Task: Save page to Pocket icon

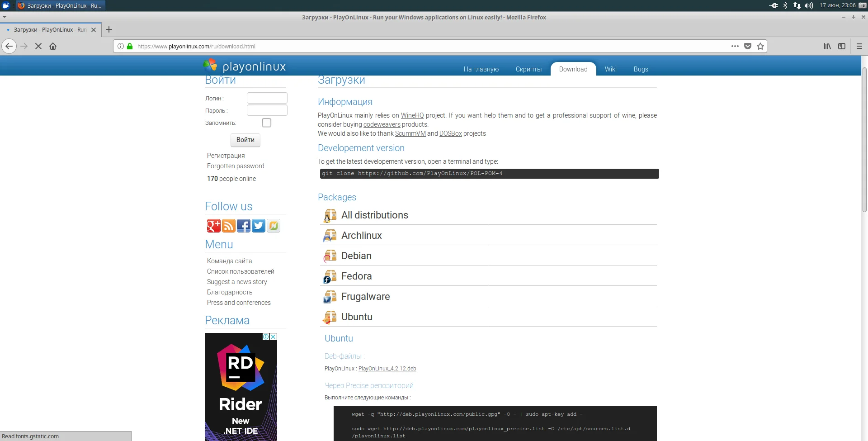Action: 748,46
